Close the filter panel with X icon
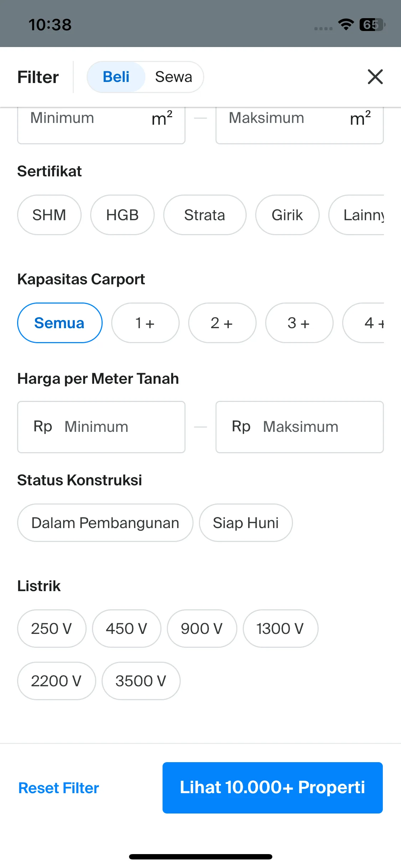Viewport: 401px width, 868px height. click(x=375, y=77)
